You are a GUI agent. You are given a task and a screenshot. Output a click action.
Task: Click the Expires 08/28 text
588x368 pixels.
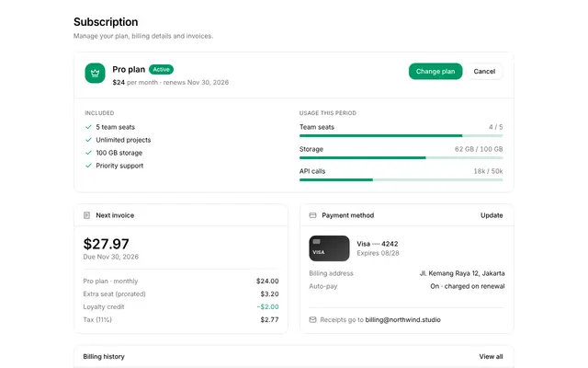tap(378, 253)
